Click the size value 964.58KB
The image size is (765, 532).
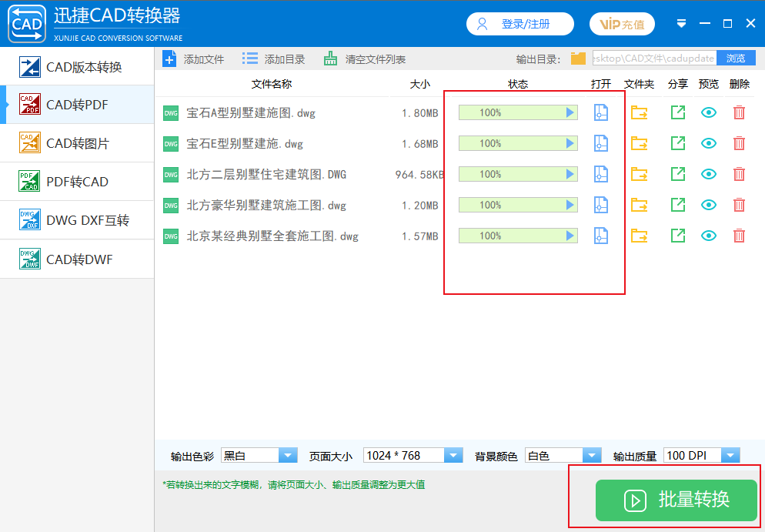point(419,175)
